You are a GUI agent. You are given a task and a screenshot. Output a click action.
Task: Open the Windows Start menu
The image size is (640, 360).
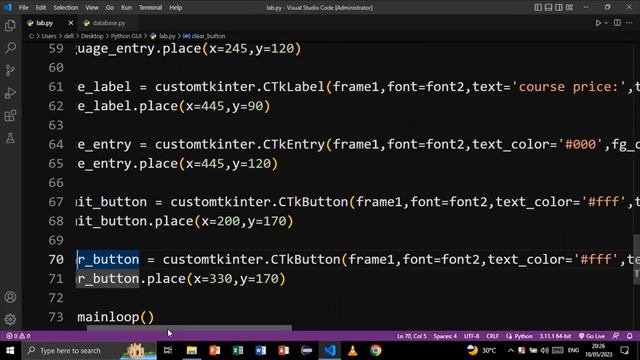(x=10, y=351)
